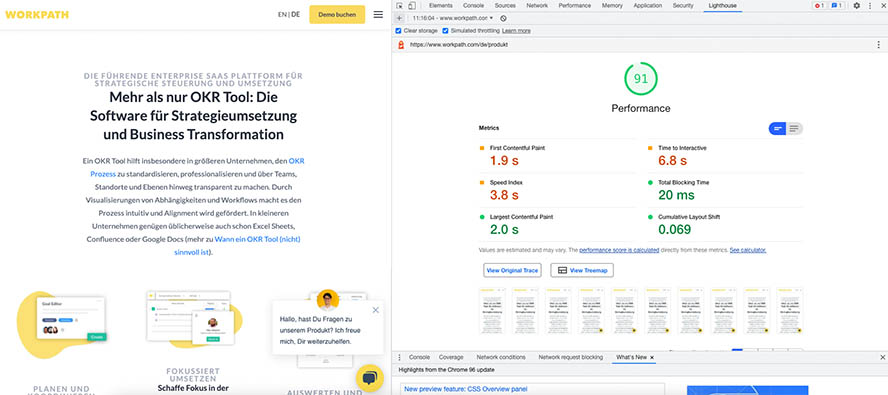Click the red errors counter badge
The width and height of the screenshot is (888, 395).
click(819, 6)
